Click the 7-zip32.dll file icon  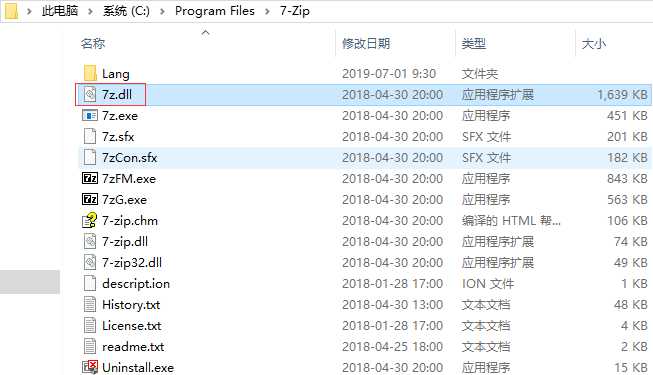[x=90, y=262]
